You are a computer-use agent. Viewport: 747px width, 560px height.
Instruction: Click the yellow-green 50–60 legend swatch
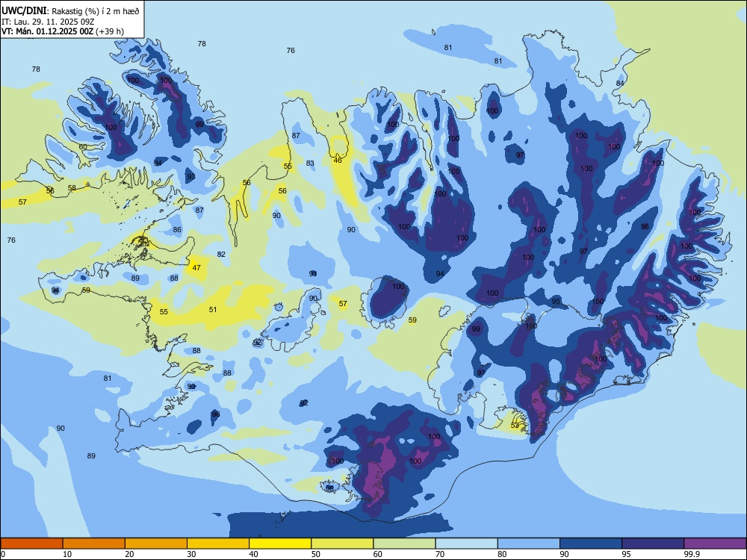tap(343, 544)
